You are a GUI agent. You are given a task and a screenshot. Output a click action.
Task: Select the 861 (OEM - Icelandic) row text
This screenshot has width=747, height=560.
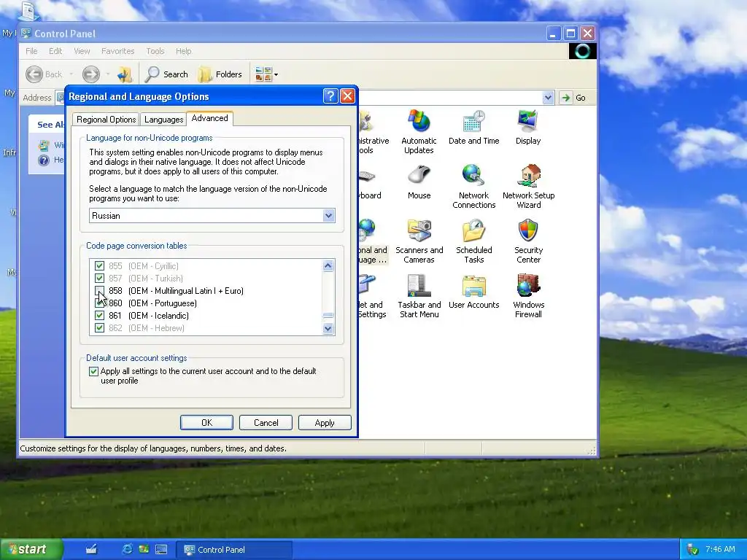[149, 316]
